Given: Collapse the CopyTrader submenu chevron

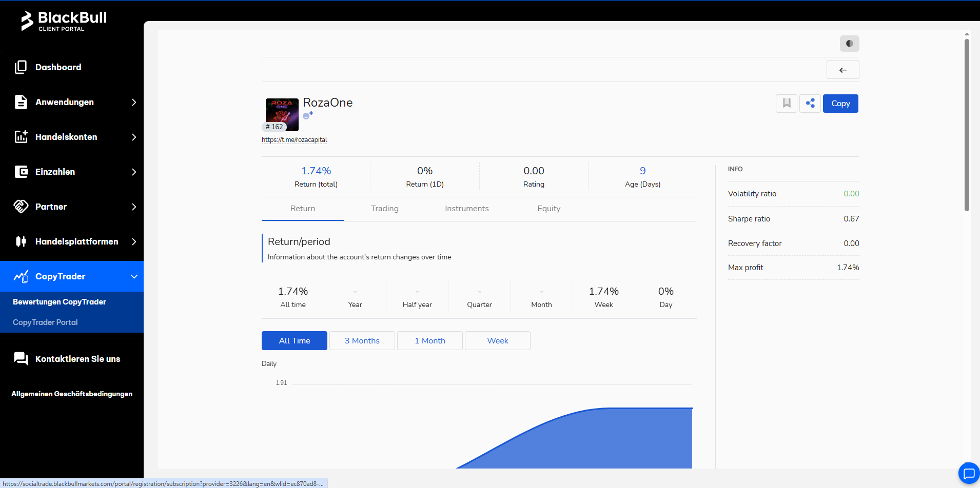Looking at the screenshot, I should coord(134,276).
